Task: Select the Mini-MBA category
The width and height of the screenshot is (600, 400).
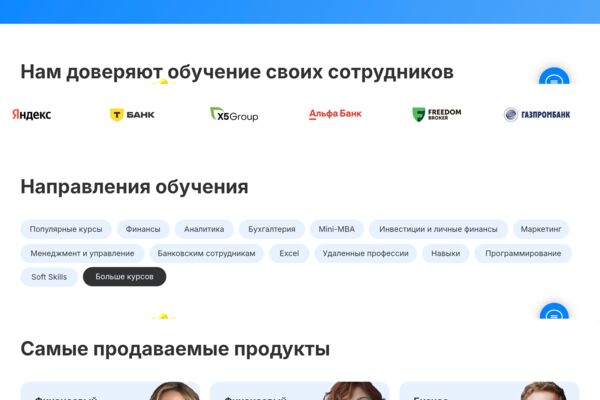Action: [337, 229]
